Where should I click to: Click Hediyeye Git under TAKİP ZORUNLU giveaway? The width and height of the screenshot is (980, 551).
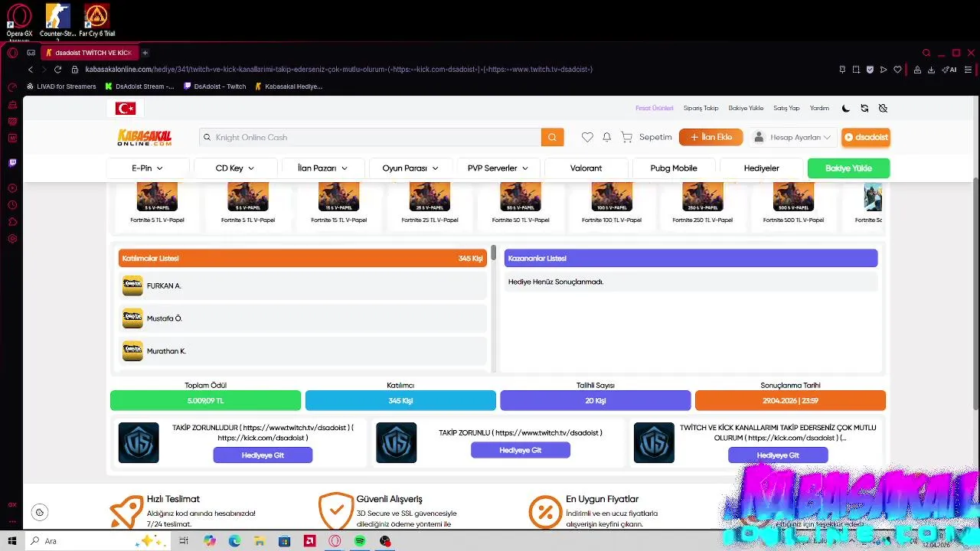(521, 450)
